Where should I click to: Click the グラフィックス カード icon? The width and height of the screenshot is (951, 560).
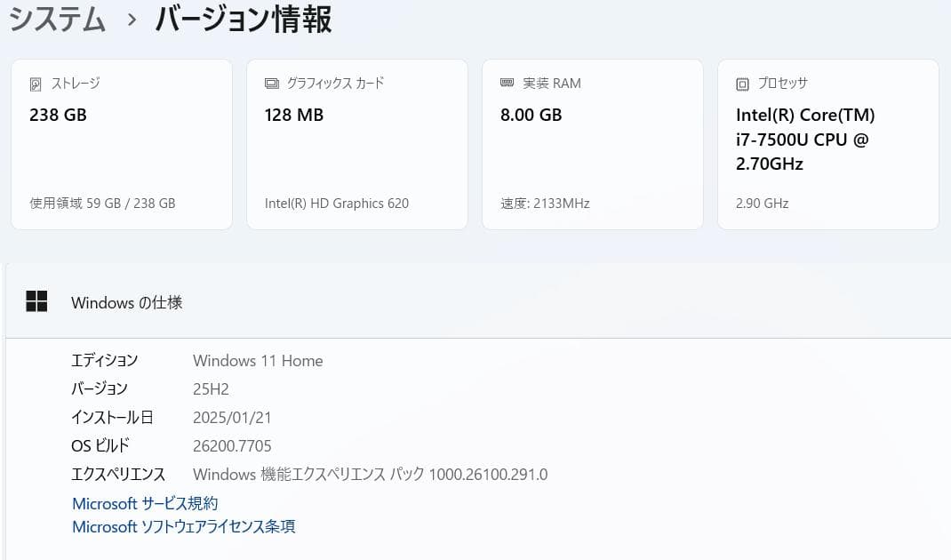point(271,83)
